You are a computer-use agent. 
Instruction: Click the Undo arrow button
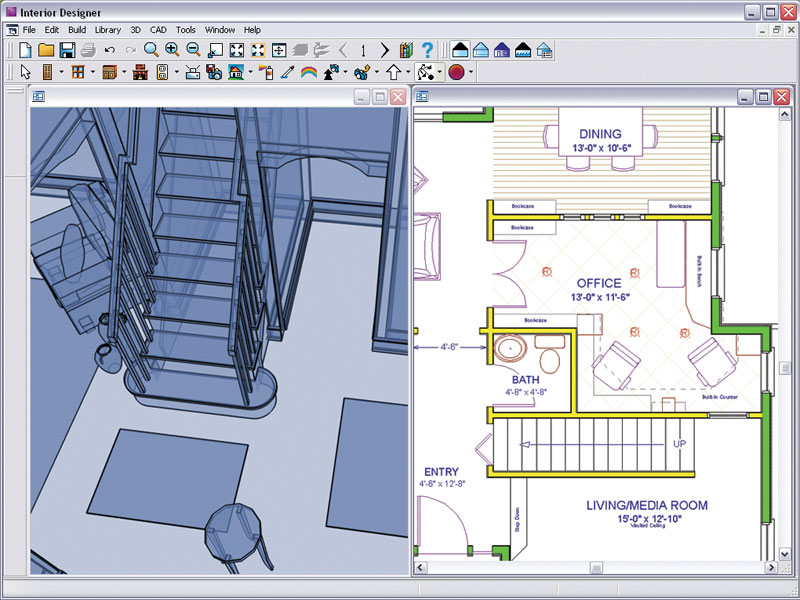(110, 50)
